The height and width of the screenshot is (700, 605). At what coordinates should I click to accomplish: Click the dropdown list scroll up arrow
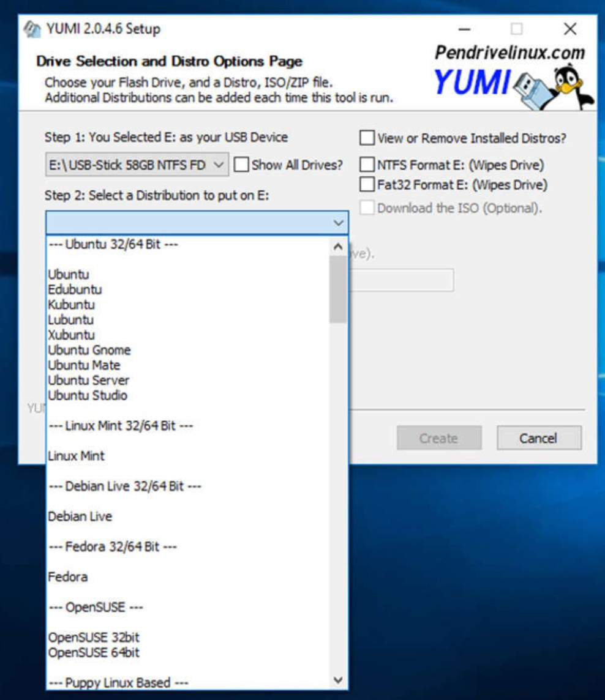click(338, 247)
